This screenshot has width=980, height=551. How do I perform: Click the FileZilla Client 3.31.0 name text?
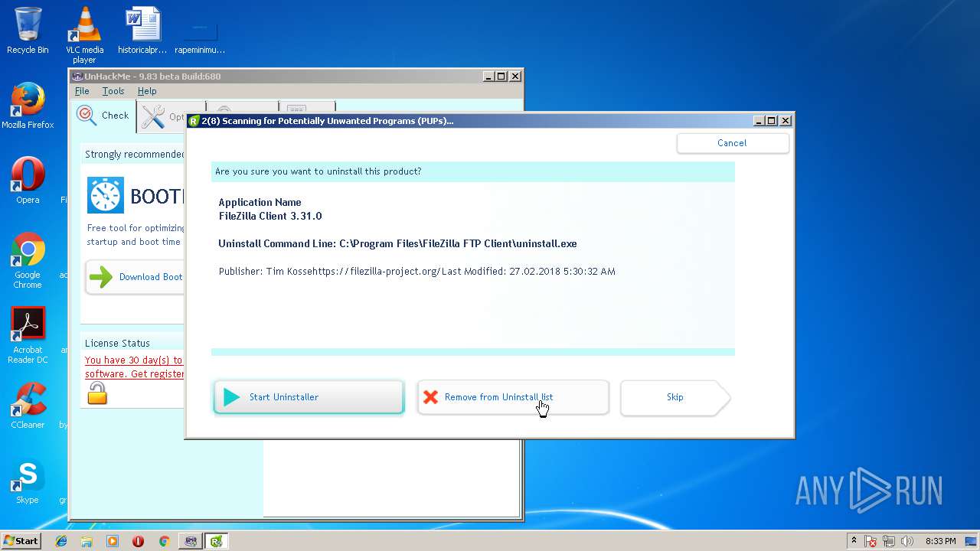pos(270,217)
